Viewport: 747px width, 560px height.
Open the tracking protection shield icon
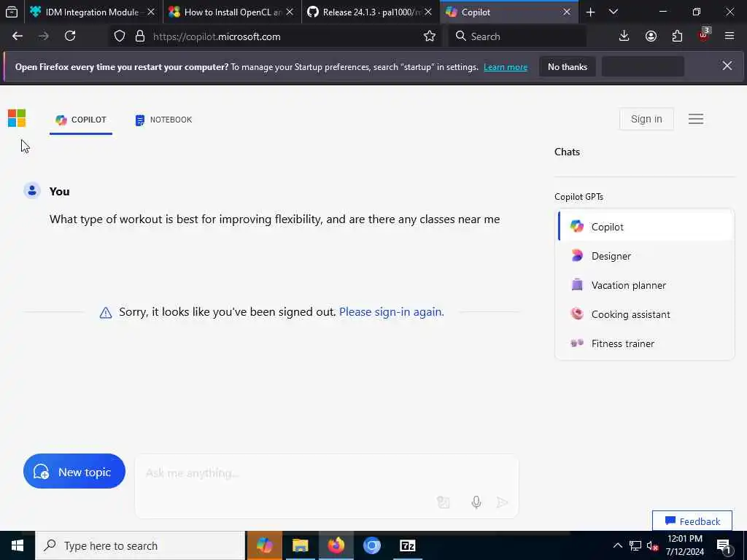(120, 36)
